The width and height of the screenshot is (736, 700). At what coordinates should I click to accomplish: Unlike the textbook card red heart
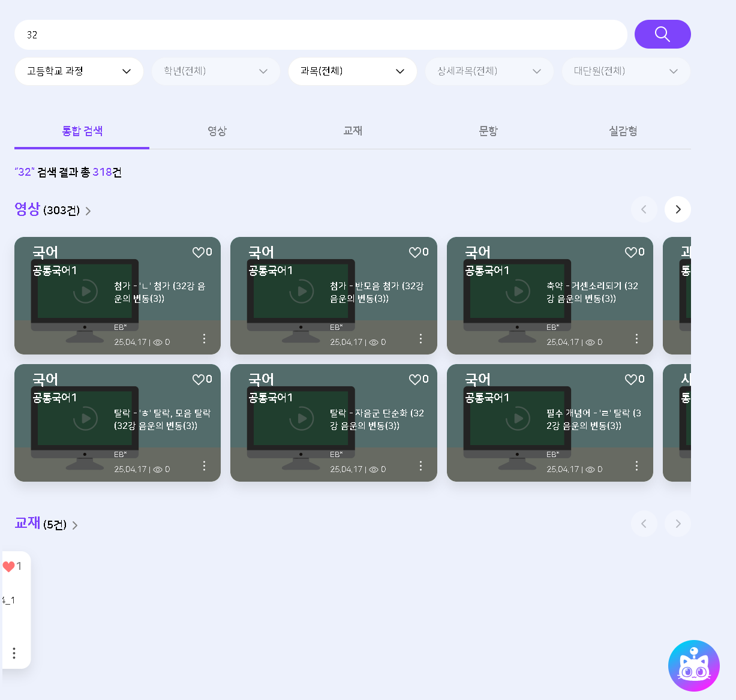click(x=8, y=567)
